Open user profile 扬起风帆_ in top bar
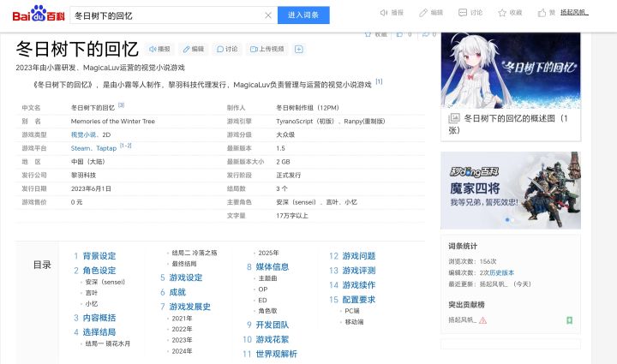 point(574,13)
